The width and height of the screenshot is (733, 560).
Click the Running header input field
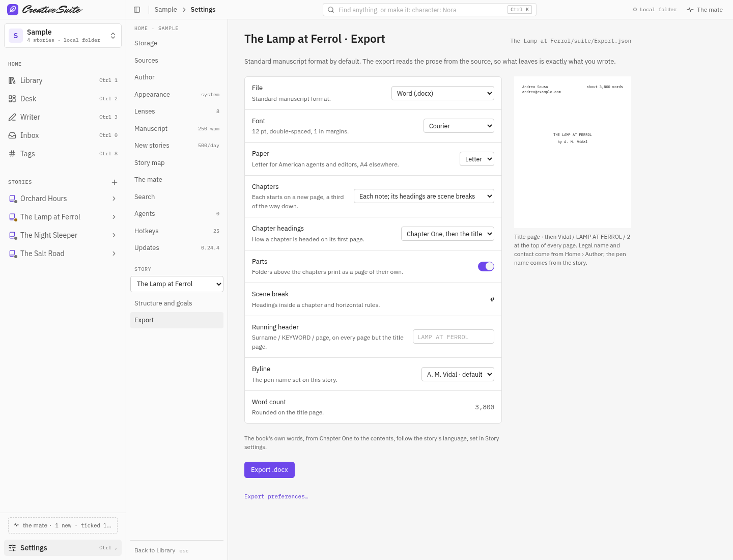[454, 337]
